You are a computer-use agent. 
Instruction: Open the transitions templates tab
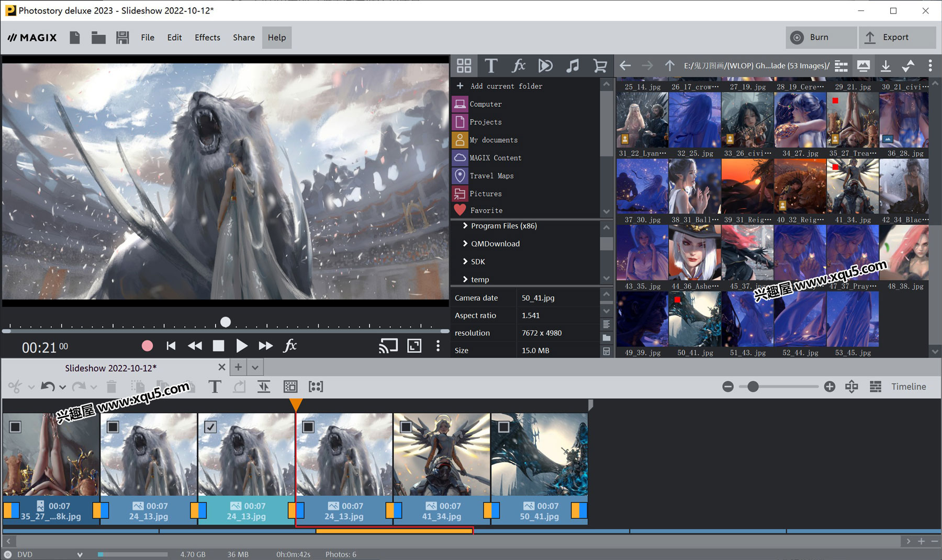coord(545,66)
